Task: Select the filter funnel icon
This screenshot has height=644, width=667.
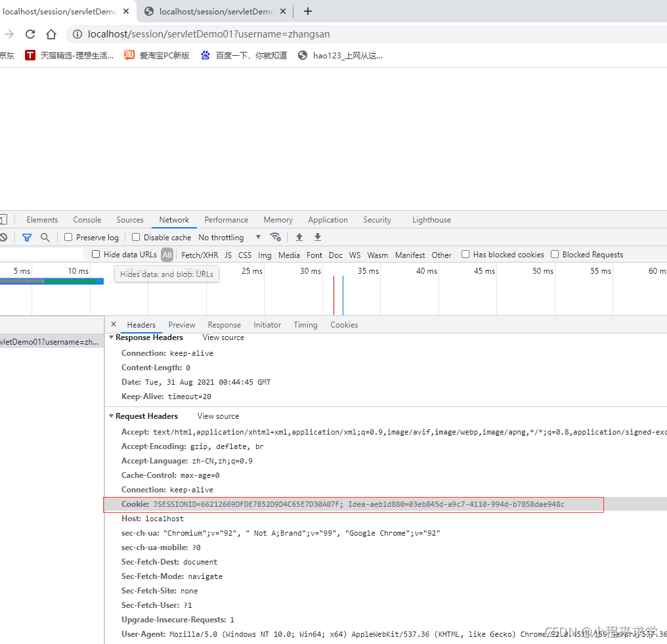Action: [27, 237]
